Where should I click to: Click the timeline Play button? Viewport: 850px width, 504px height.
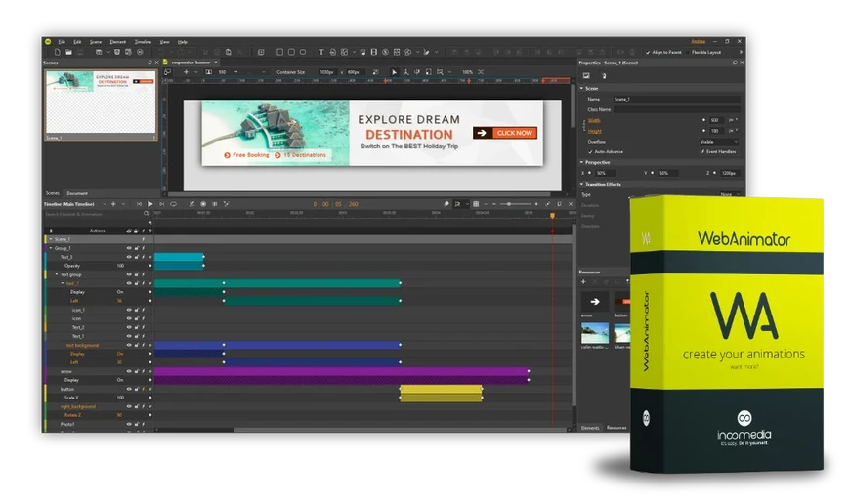pyautogui.click(x=150, y=204)
